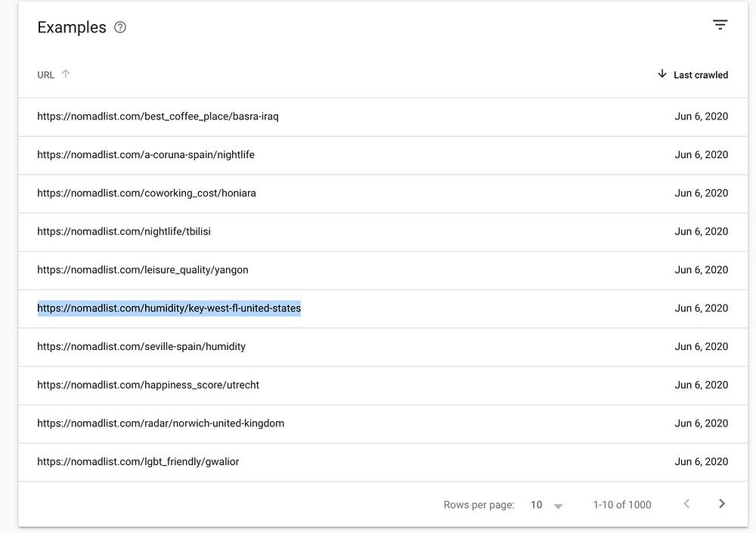This screenshot has width=756, height=533.
Task: Go to previous page of results
Action: tap(686, 504)
